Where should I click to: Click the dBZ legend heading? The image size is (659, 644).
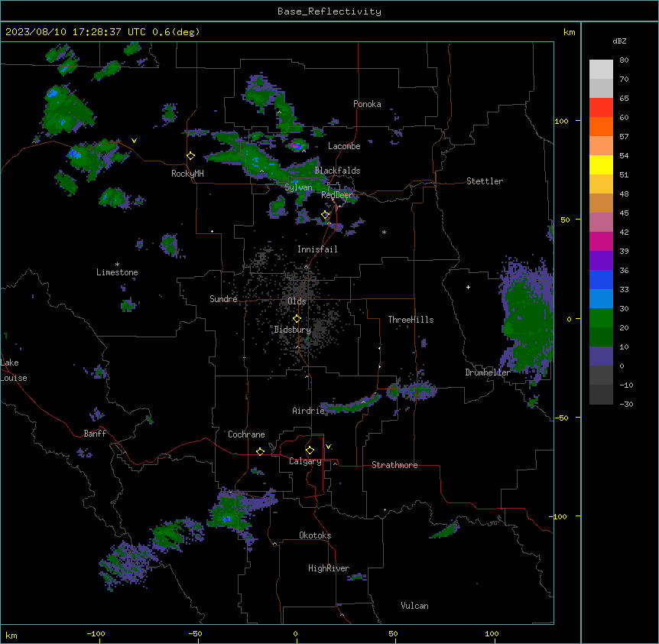(619, 41)
